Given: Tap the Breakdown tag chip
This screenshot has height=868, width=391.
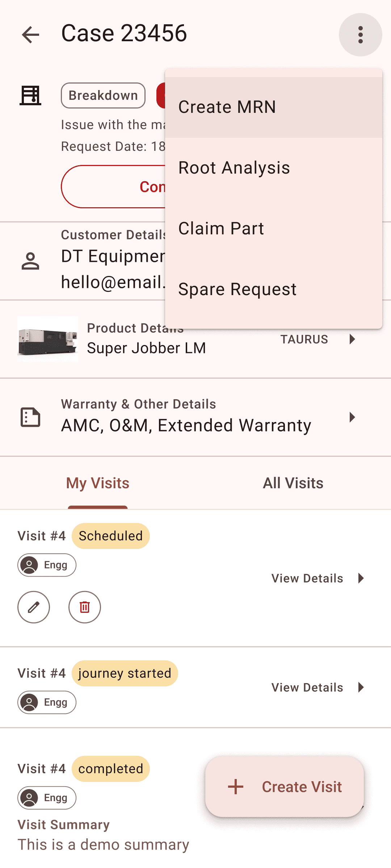Looking at the screenshot, I should (103, 95).
